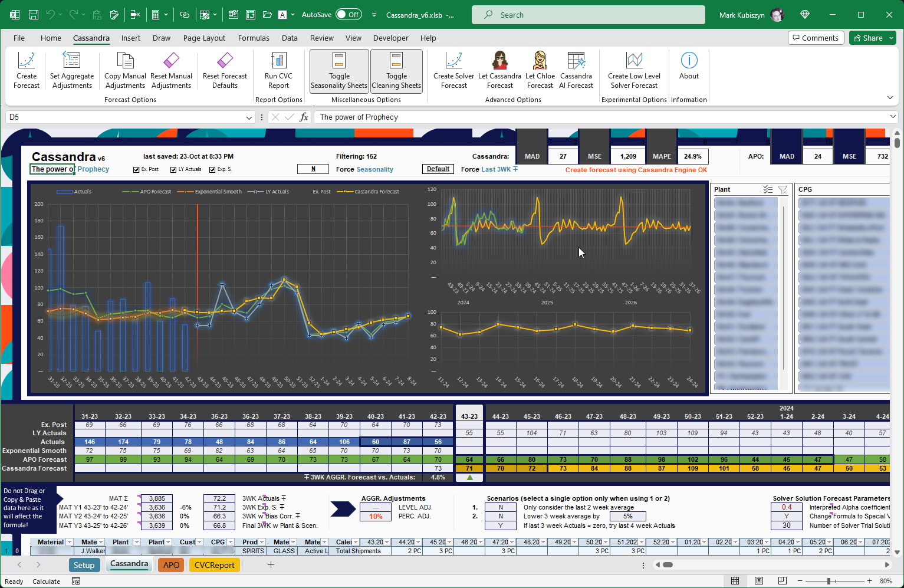The image size is (904, 588).
Task: Click the PERC. ADJ. 10% cell
Action: [x=376, y=516]
